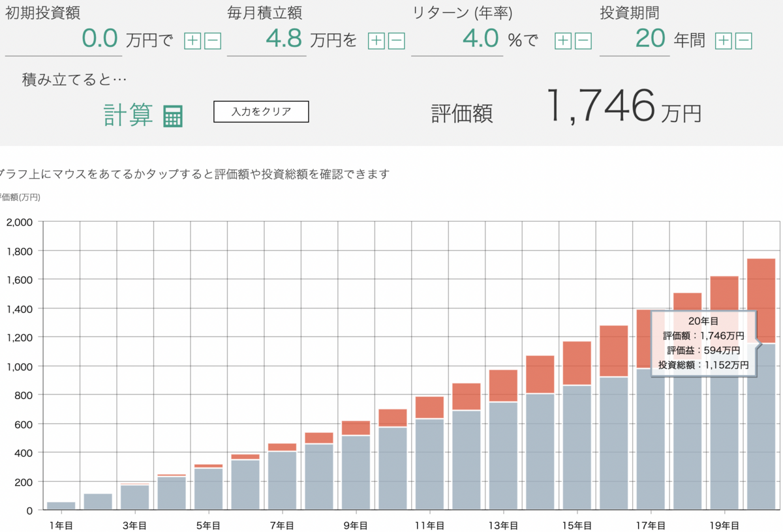Click the 評価益：594万円 tooltip line

coord(703,350)
